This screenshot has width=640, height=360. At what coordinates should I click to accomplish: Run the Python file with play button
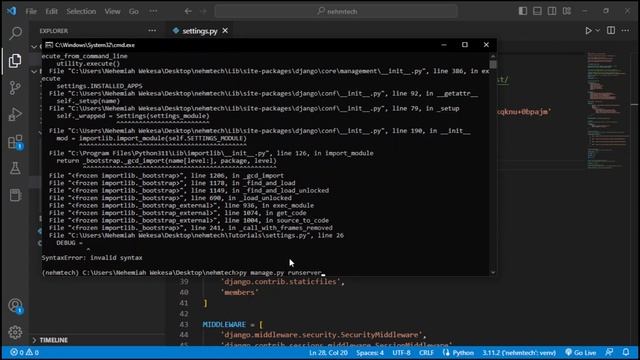[x=588, y=31]
